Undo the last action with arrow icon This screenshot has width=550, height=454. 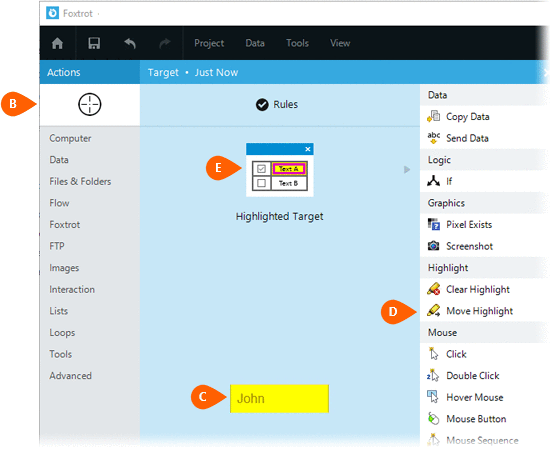tap(130, 43)
